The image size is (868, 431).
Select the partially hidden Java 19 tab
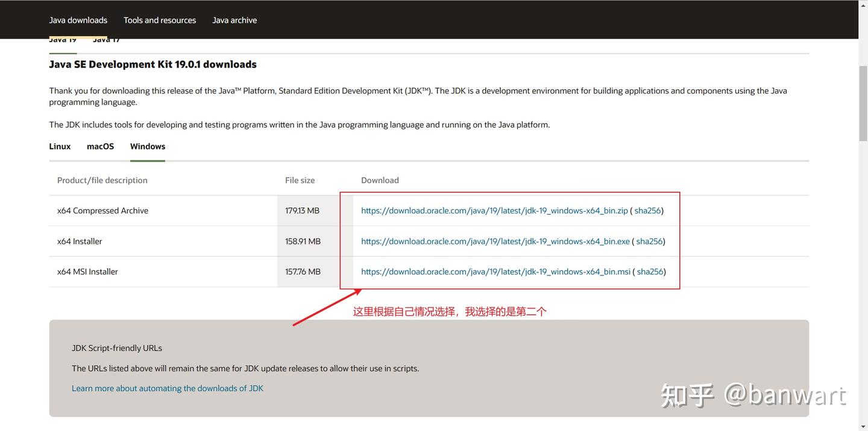[63, 40]
